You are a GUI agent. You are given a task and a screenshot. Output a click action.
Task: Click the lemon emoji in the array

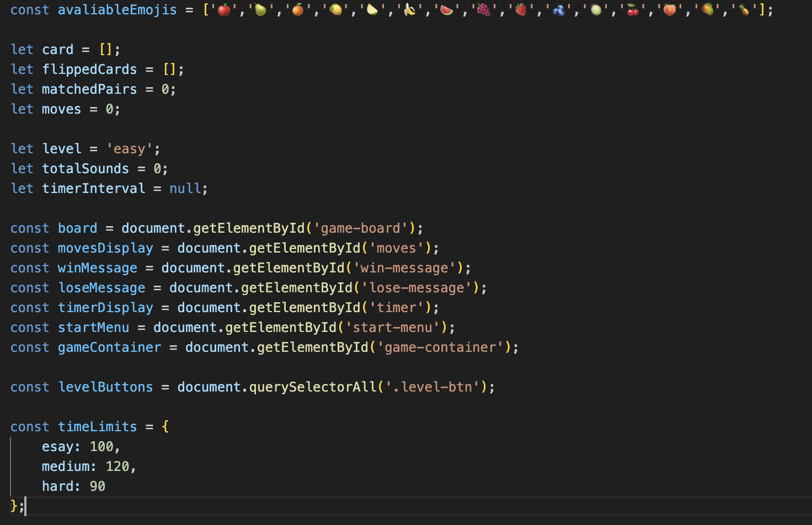335,9
